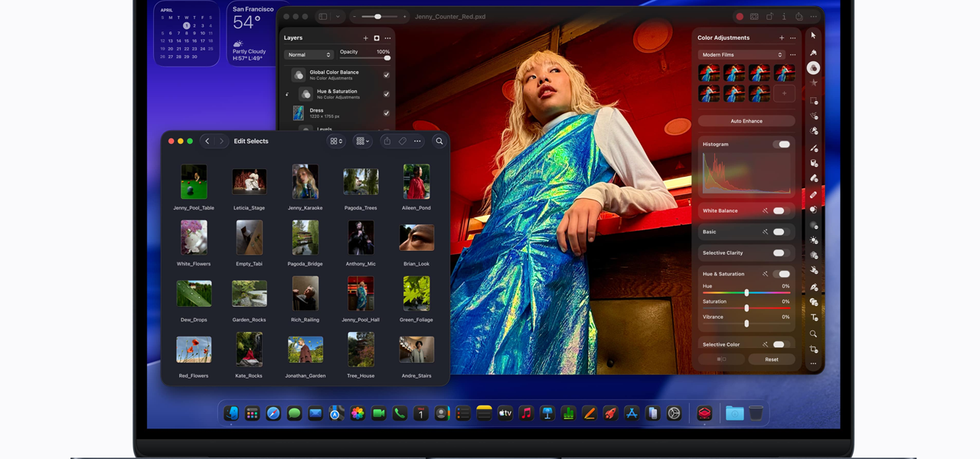Pick the Crop tool in the toolbar
The image size is (980, 459).
[814, 349]
